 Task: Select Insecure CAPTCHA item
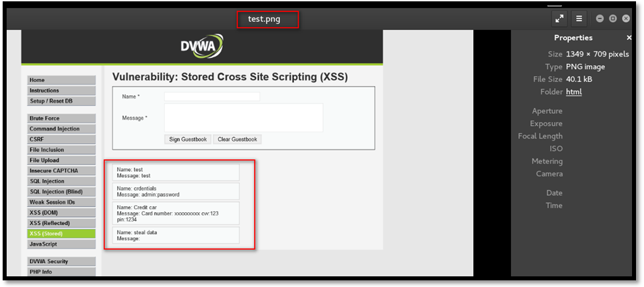[62, 170]
